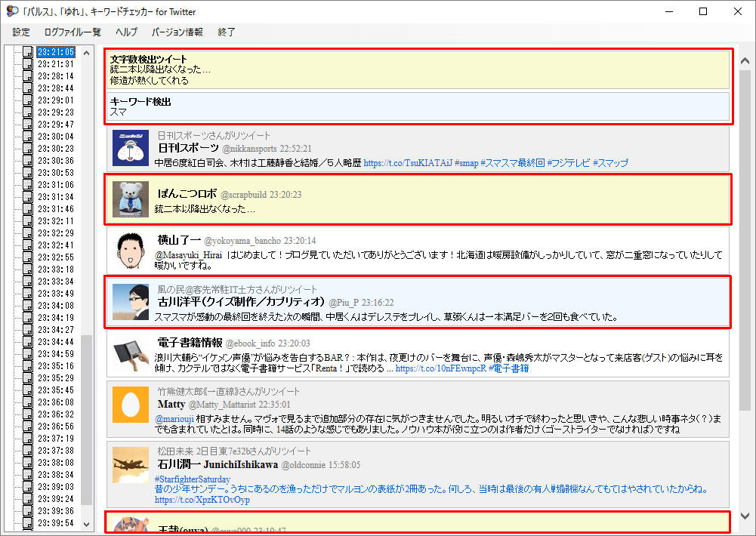Viewport: 756px width, 536px height.
Task: Click the log file icon beside 23:33:18
Action: coord(28,269)
